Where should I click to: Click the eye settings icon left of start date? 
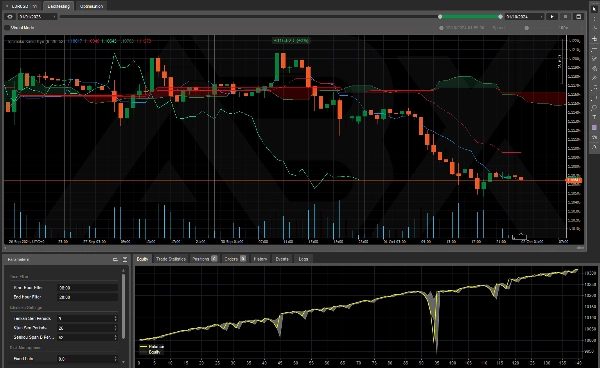tap(10, 16)
